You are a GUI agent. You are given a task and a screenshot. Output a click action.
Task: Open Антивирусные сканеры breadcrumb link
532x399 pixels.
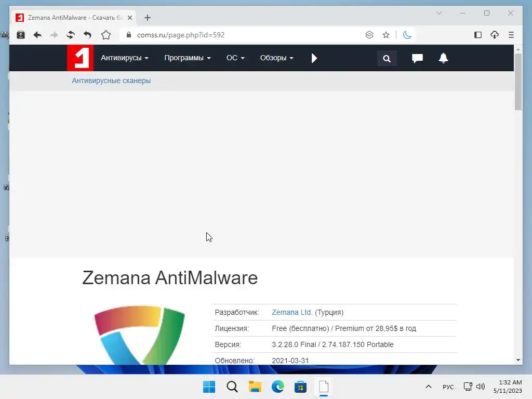[111, 81]
